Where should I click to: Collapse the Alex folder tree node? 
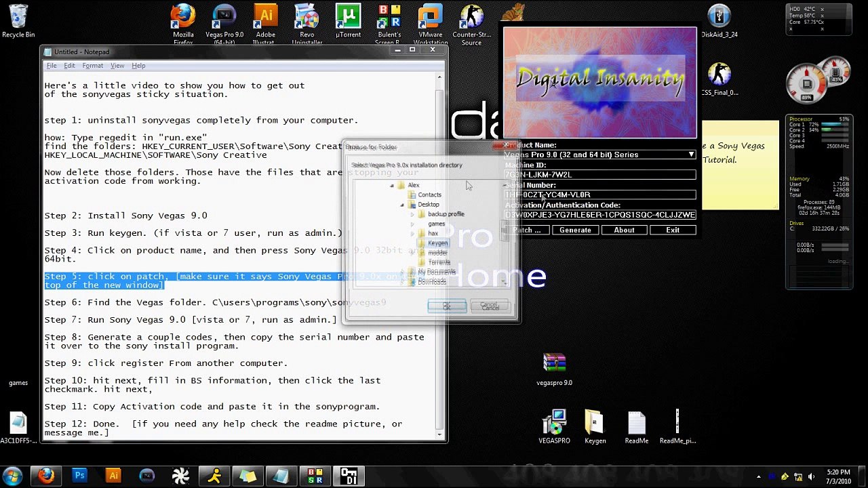coord(392,186)
